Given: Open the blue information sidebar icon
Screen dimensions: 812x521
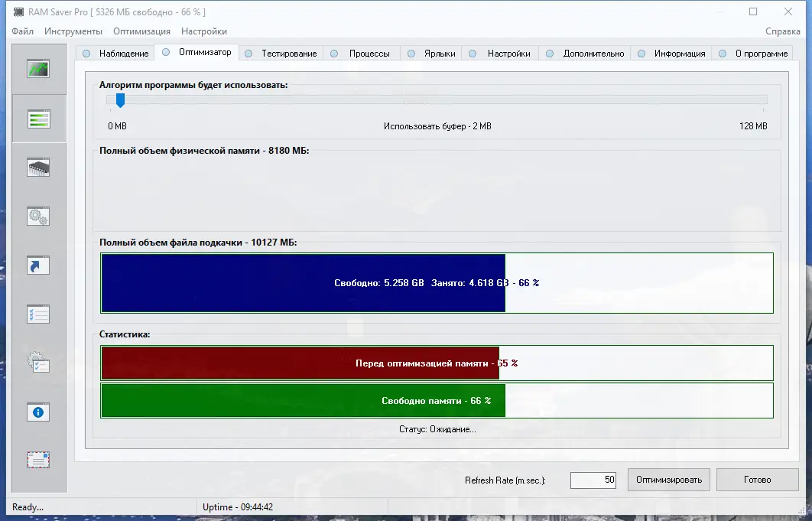Looking at the screenshot, I should point(38,412).
